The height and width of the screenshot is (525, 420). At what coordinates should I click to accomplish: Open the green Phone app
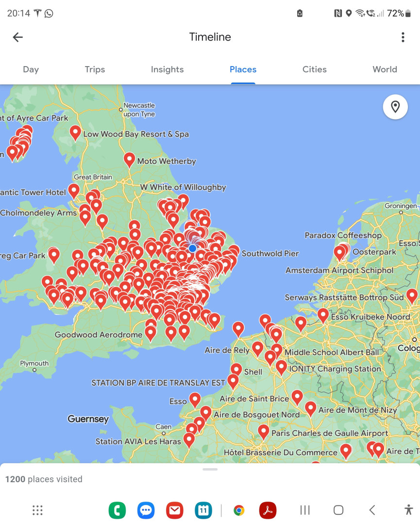[117, 510]
